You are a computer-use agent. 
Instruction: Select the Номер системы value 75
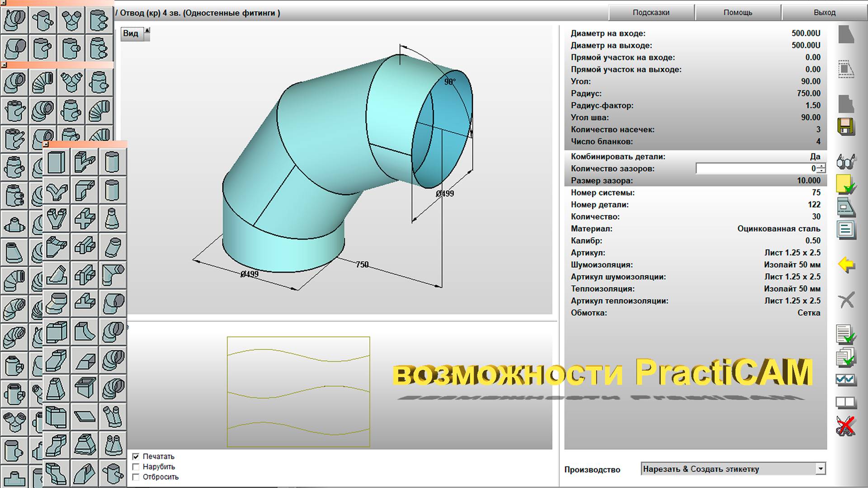pos(816,192)
